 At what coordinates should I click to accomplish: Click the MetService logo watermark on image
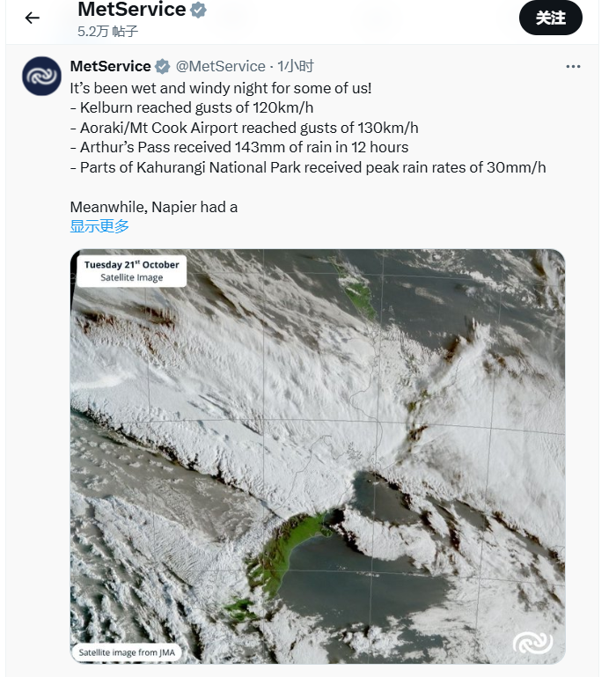[532, 644]
